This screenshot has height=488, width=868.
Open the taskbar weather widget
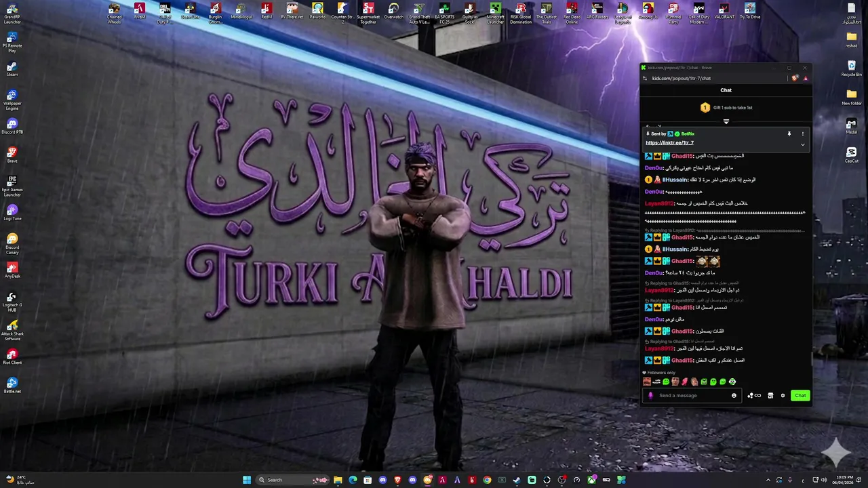[19, 480]
